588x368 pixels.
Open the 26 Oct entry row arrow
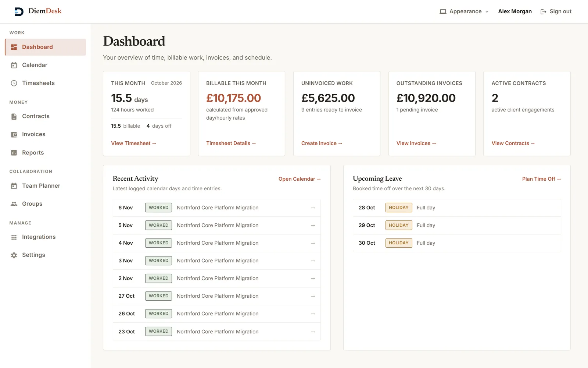tap(313, 314)
